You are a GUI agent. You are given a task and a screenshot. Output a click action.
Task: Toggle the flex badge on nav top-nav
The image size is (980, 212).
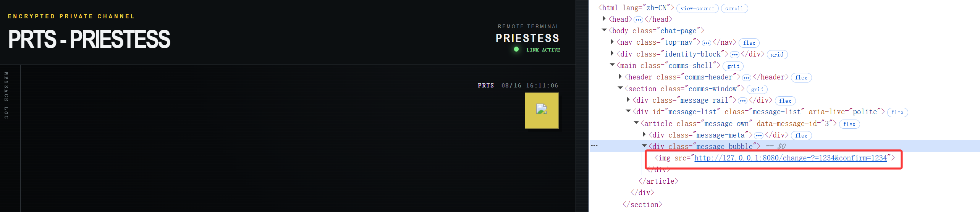[x=749, y=43]
